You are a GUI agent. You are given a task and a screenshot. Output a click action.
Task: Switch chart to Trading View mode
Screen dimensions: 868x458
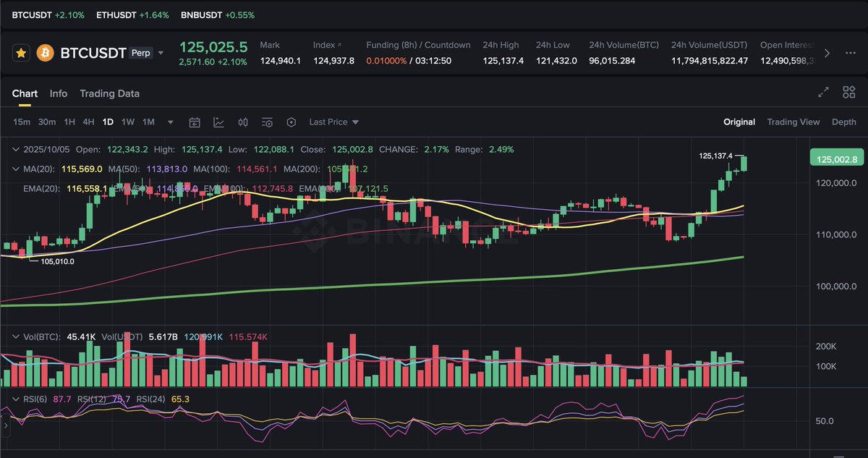click(x=793, y=122)
